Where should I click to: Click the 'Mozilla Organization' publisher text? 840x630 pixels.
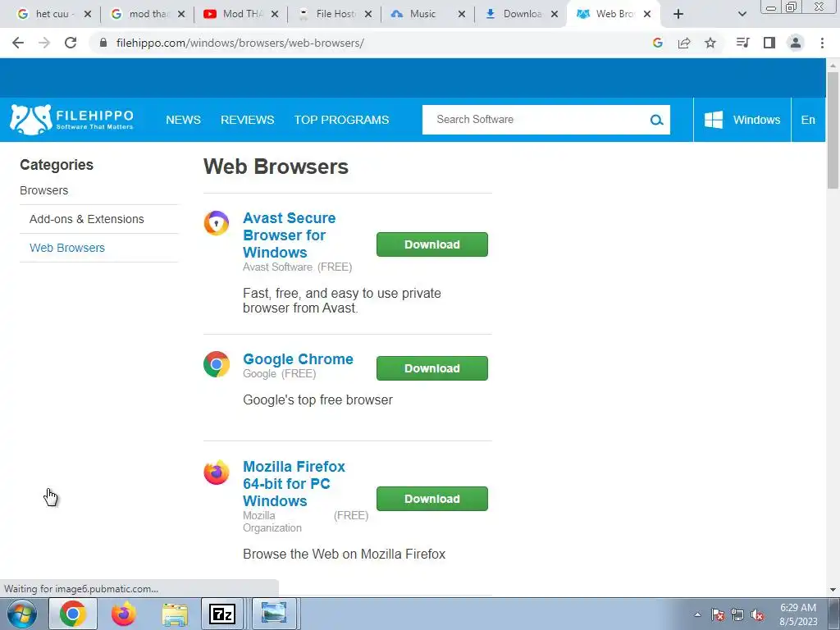pyautogui.click(x=272, y=522)
